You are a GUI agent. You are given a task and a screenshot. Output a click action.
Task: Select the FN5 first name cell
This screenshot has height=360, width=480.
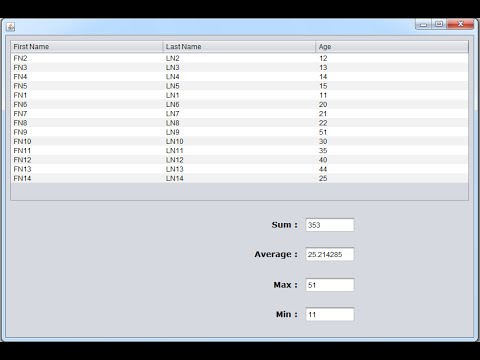tap(87, 86)
